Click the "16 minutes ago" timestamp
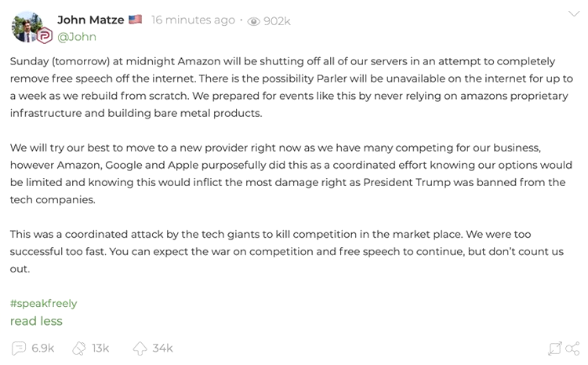This screenshot has width=588, height=365. (x=193, y=20)
